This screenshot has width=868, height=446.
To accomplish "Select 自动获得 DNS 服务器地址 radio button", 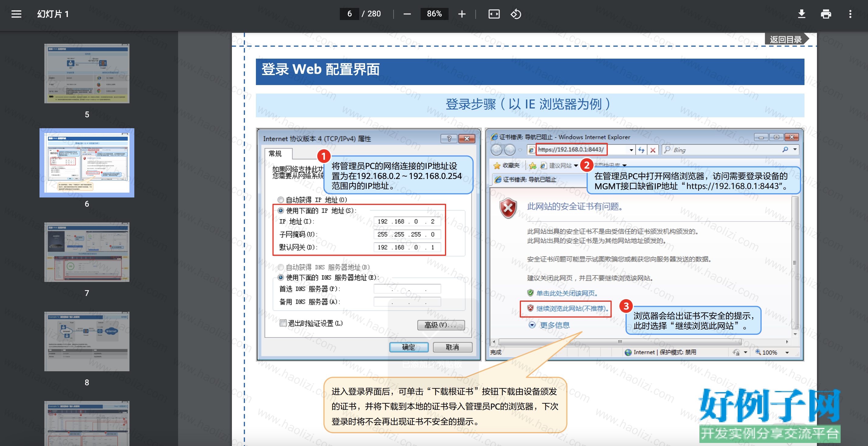I will 281,267.
